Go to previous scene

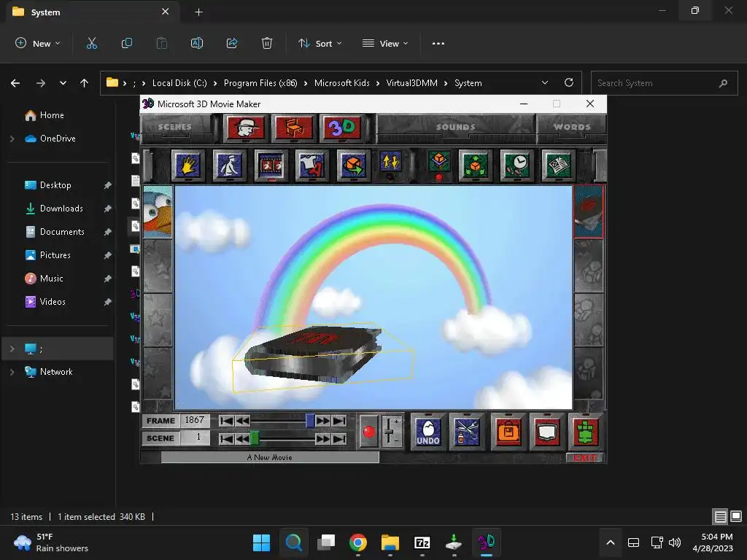242,438
